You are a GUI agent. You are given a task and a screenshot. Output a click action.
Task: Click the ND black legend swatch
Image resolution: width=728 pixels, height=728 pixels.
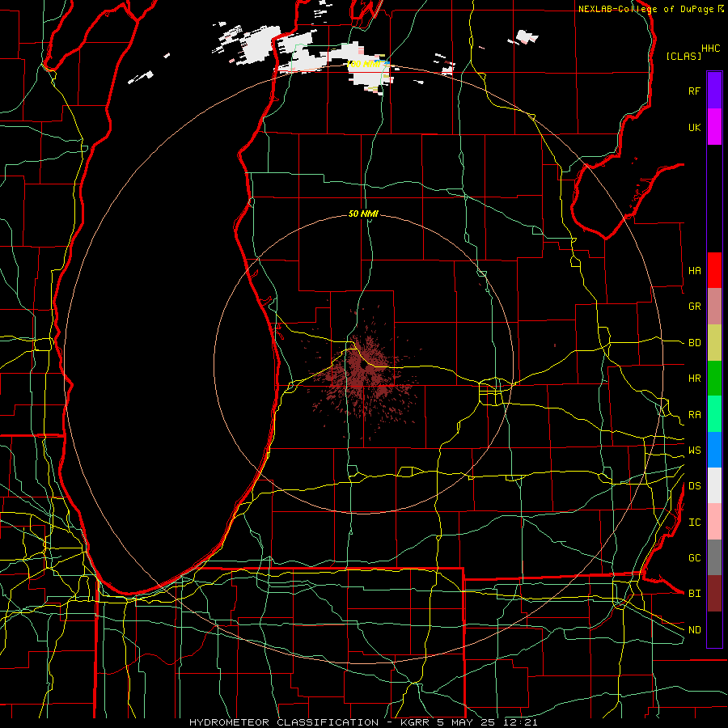[x=714, y=629]
